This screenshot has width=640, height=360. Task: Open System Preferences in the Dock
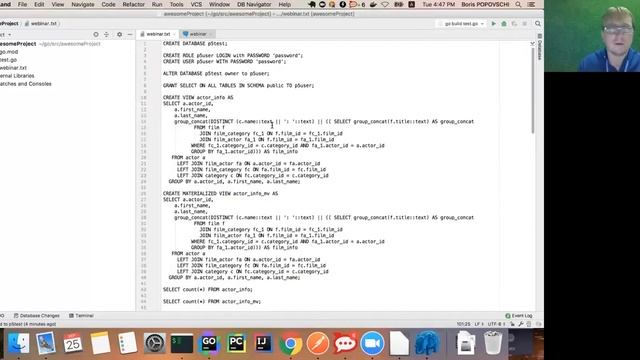point(155,343)
